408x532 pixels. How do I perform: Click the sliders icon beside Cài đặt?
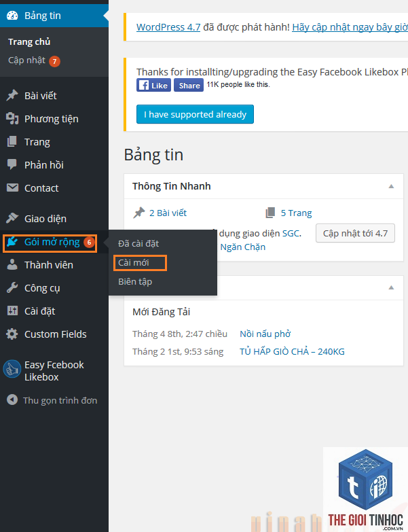point(12,311)
